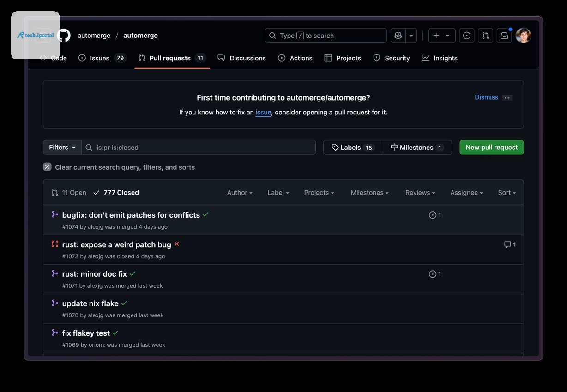Go to automerge repository name link
The width and height of the screenshot is (567, 392).
(140, 36)
